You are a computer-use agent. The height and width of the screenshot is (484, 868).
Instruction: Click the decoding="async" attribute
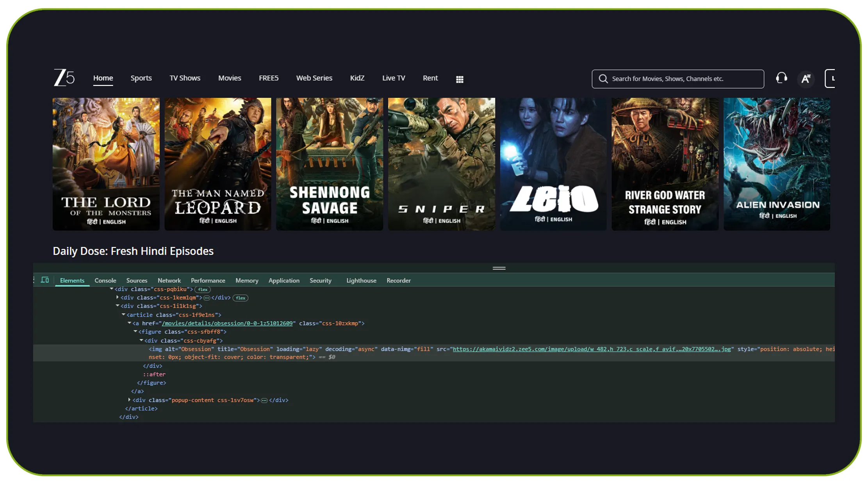pos(351,349)
